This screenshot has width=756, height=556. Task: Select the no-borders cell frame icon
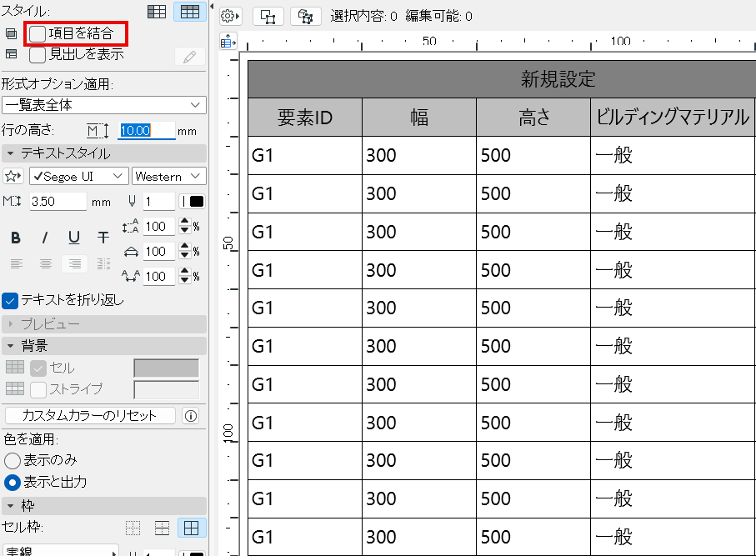[133, 528]
